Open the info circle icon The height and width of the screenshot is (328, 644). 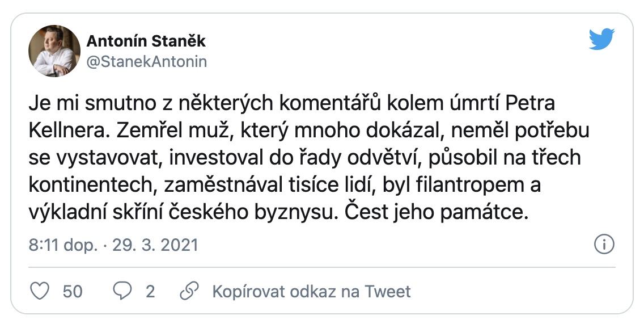click(x=604, y=245)
